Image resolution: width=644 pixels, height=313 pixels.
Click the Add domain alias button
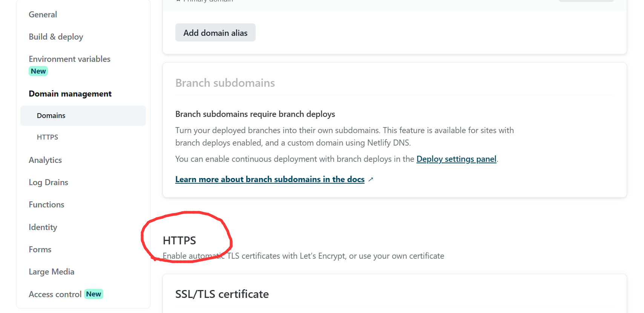tap(215, 33)
